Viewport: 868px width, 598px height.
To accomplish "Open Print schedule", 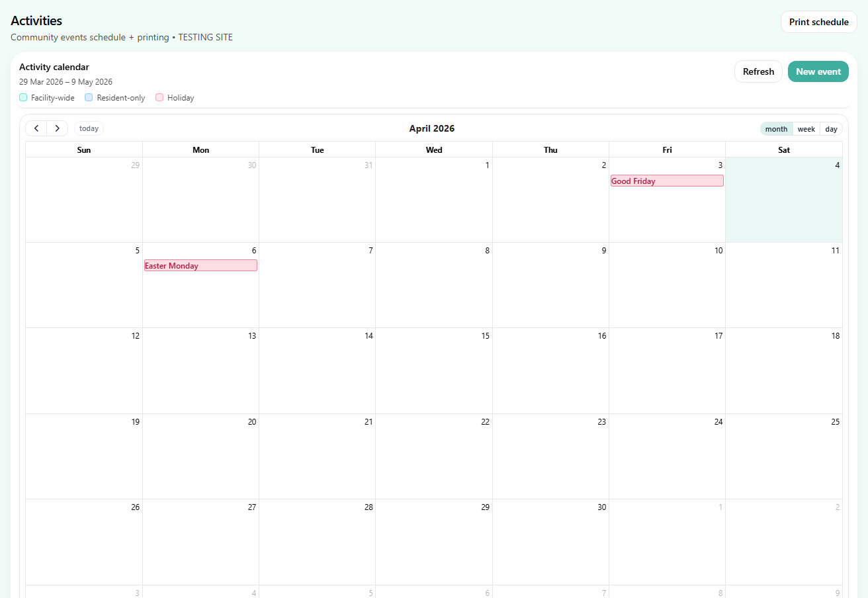I will pos(818,21).
